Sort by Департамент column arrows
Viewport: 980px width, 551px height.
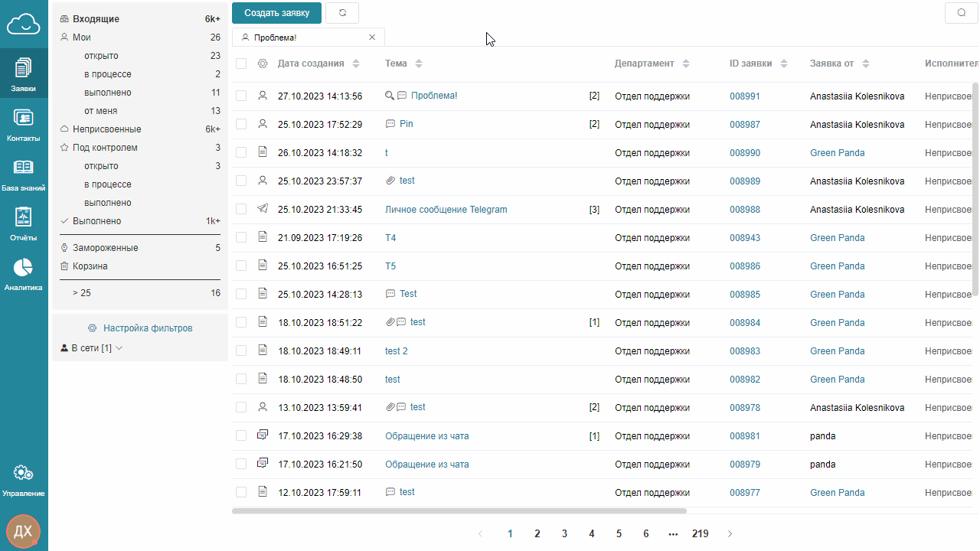coord(686,64)
